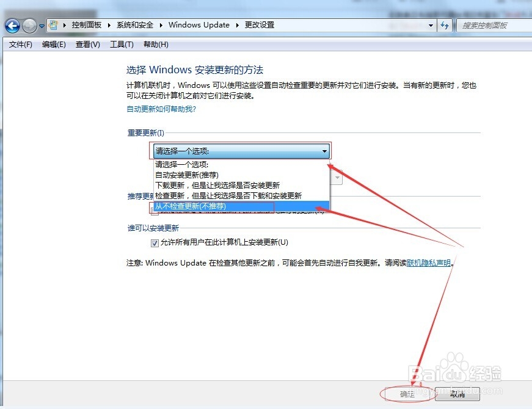Open the 联机隐私声明 link
This screenshot has width=532, height=409.
(429, 263)
